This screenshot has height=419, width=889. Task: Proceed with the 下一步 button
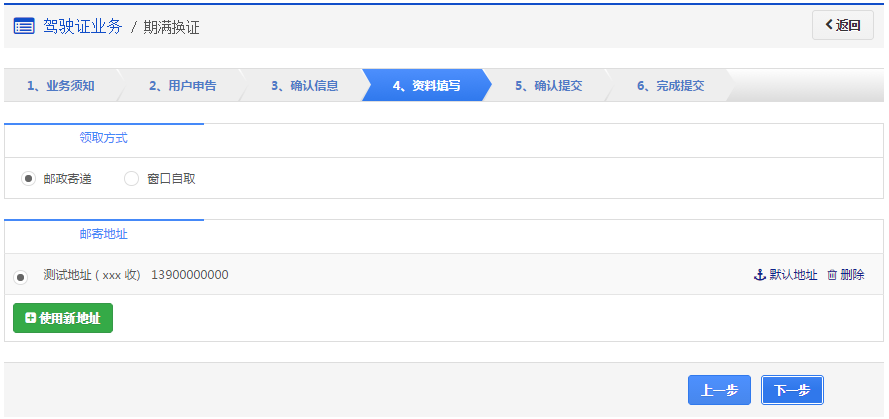tap(792, 390)
